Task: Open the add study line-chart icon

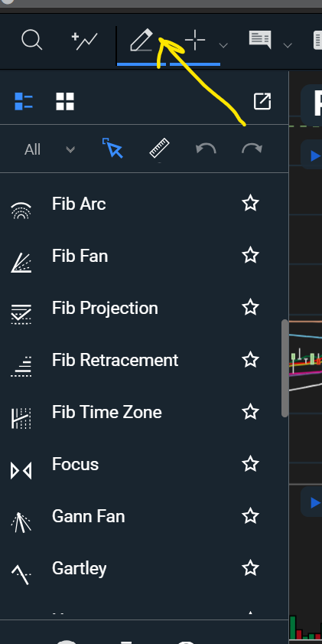Action: pyautogui.click(x=84, y=41)
